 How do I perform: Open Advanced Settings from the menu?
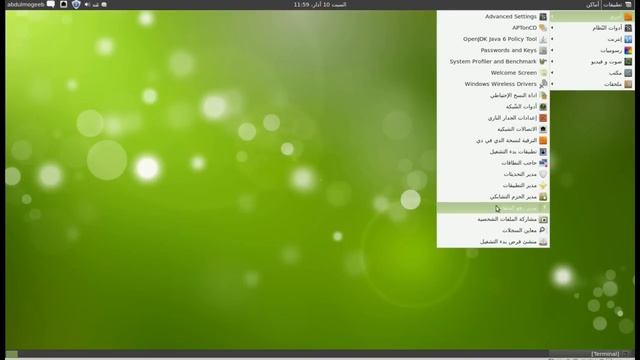(x=493, y=16)
